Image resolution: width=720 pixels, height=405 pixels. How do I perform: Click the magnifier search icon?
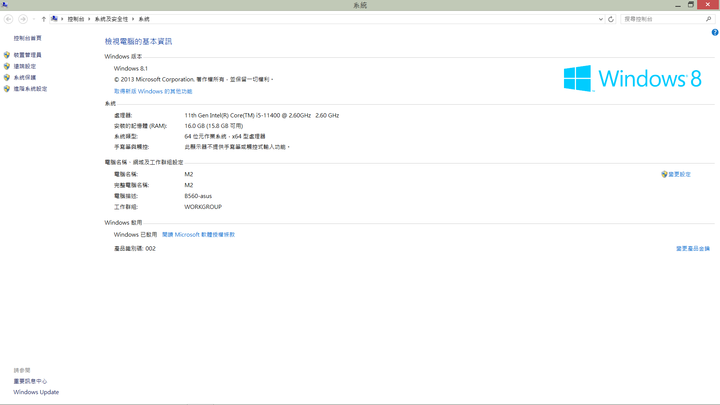(709, 19)
